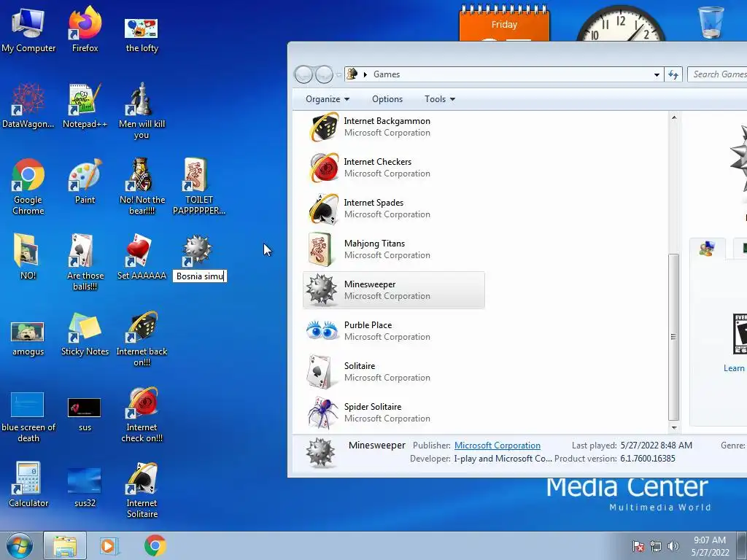Click the rename text field 'Bosnia simu'

[x=200, y=276]
